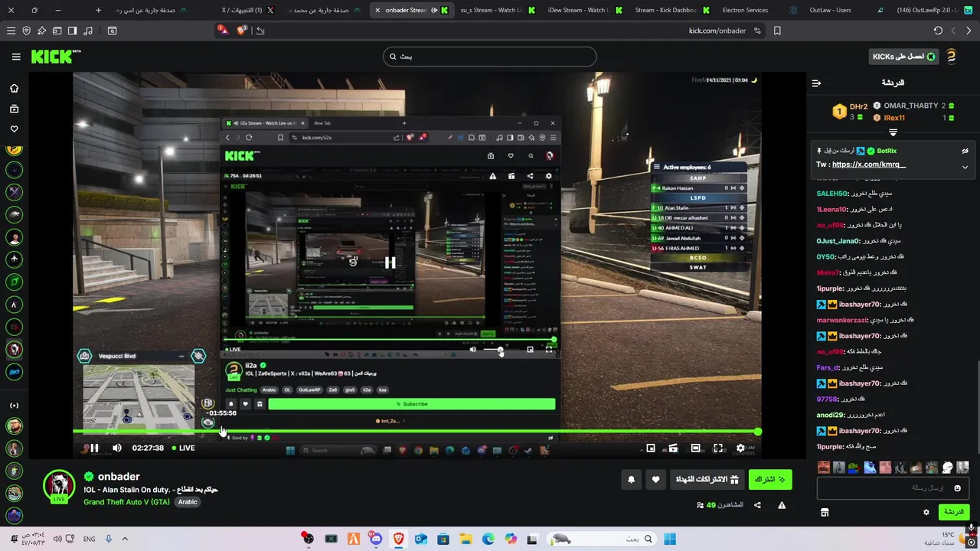Reload the page with the refresh icon

tap(938, 31)
